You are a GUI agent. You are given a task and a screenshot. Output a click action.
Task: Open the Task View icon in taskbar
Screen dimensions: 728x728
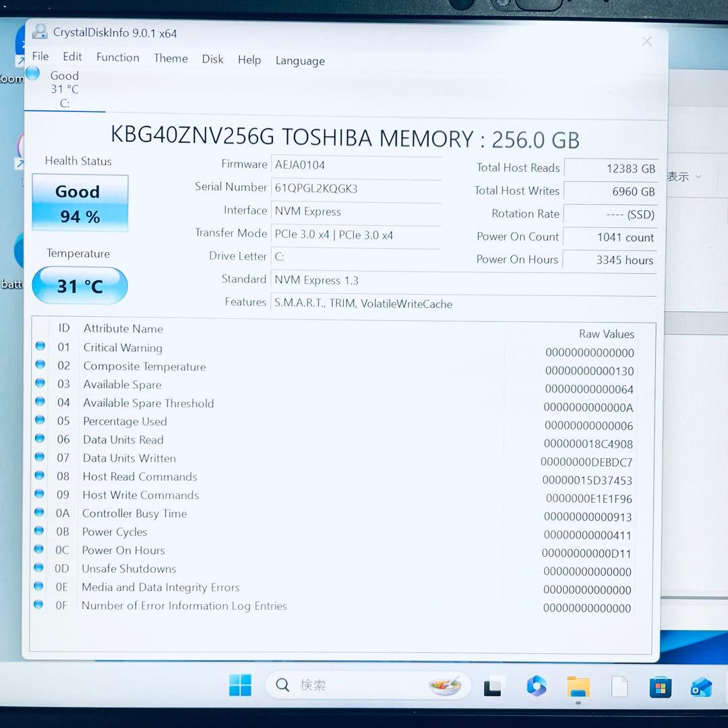(x=493, y=686)
